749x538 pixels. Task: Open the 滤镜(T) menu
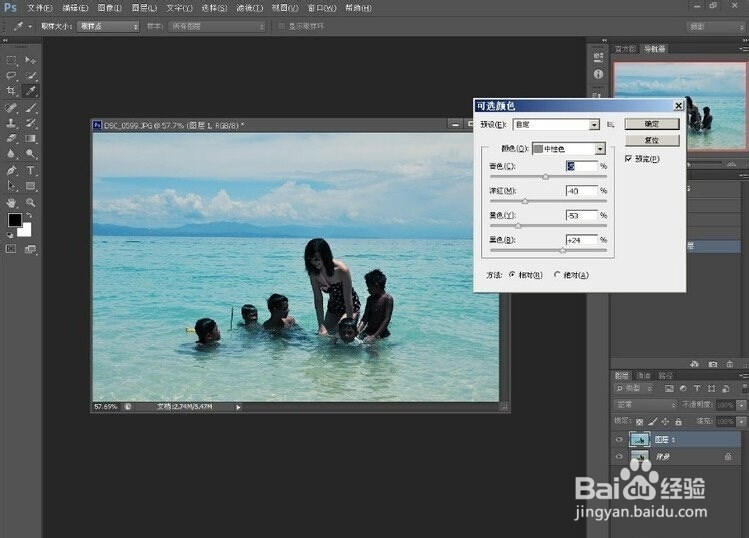[250, 8]
